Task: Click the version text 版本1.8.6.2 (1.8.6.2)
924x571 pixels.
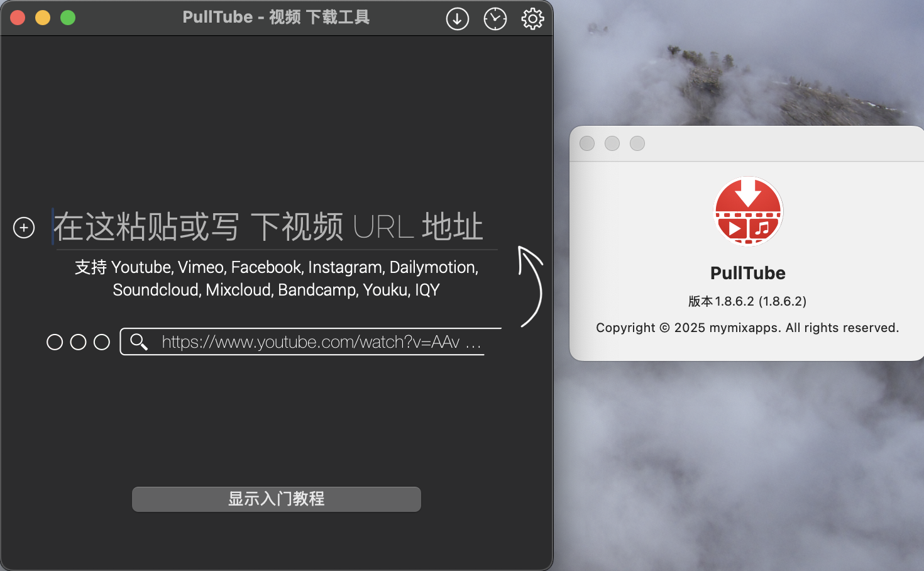Action: tap(747, 301)
